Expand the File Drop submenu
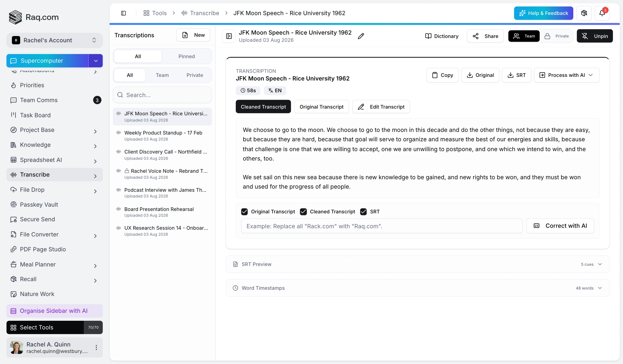 [95, 191]
